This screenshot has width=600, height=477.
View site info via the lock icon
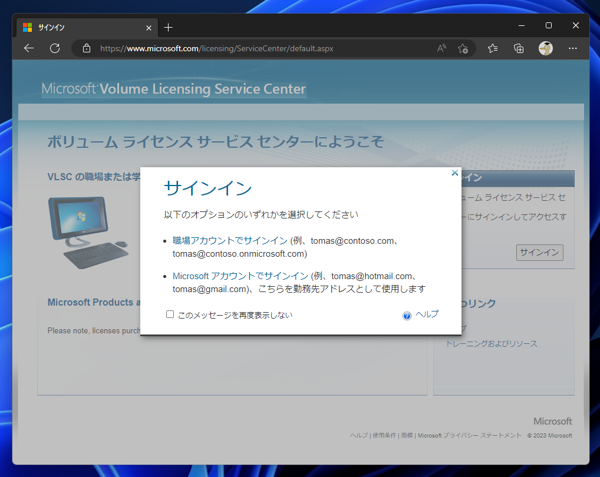(x=86, y=49)
